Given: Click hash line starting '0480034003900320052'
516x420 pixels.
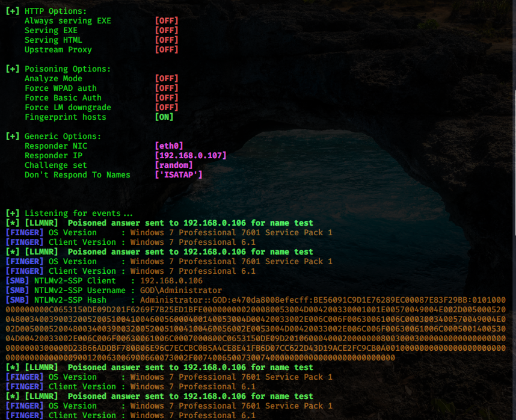Looking at the screenshot, I should [x=256, y=320].
